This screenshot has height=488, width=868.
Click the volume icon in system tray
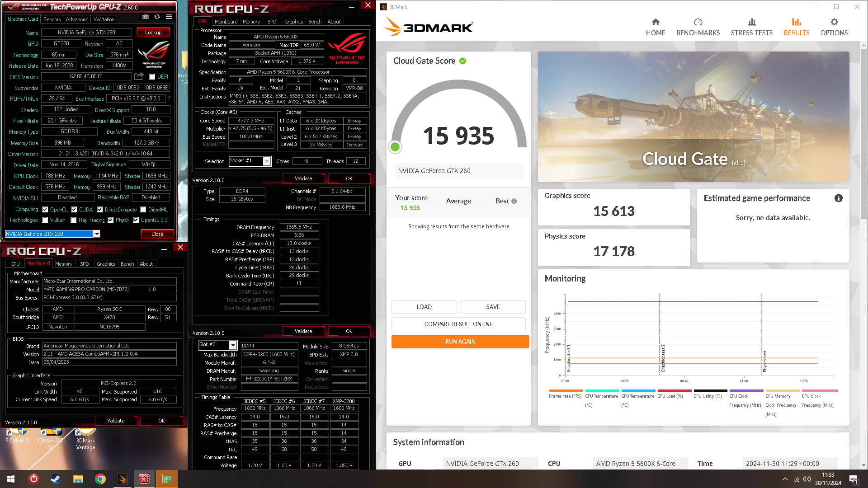(x=807, y=479)
